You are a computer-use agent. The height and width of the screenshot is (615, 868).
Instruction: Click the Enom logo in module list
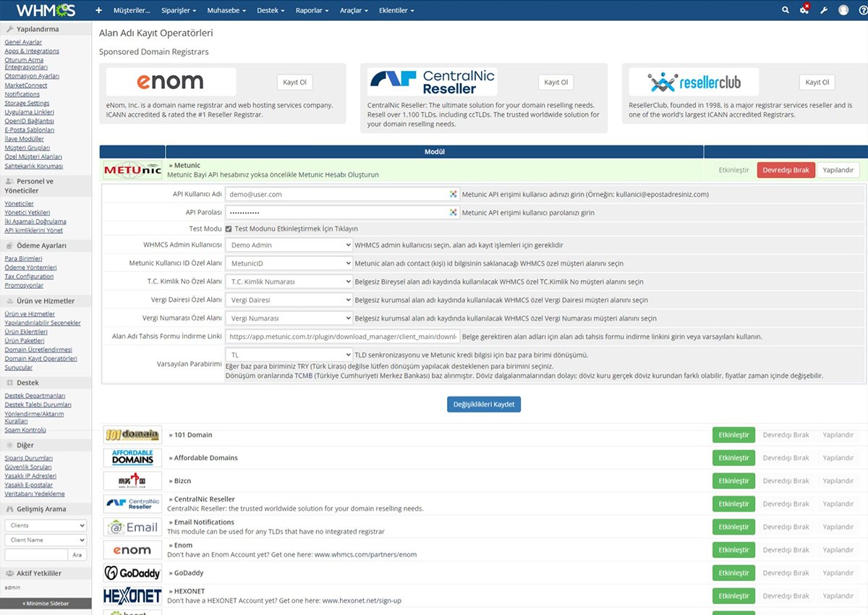(x=132, y=550)
